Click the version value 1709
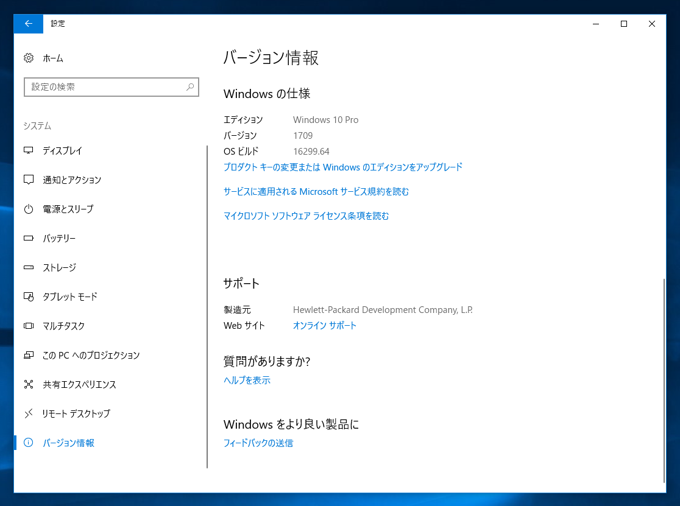Viewport: 680px width, 506px height. point(303,136)
